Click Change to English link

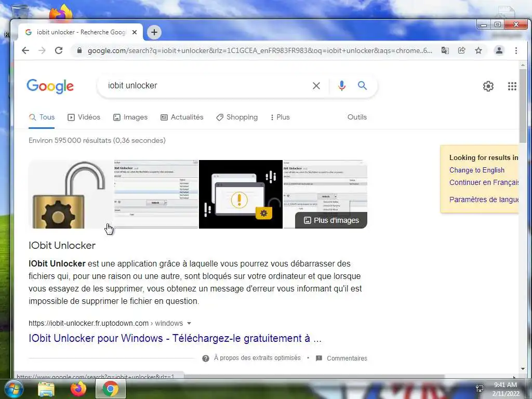477,170
